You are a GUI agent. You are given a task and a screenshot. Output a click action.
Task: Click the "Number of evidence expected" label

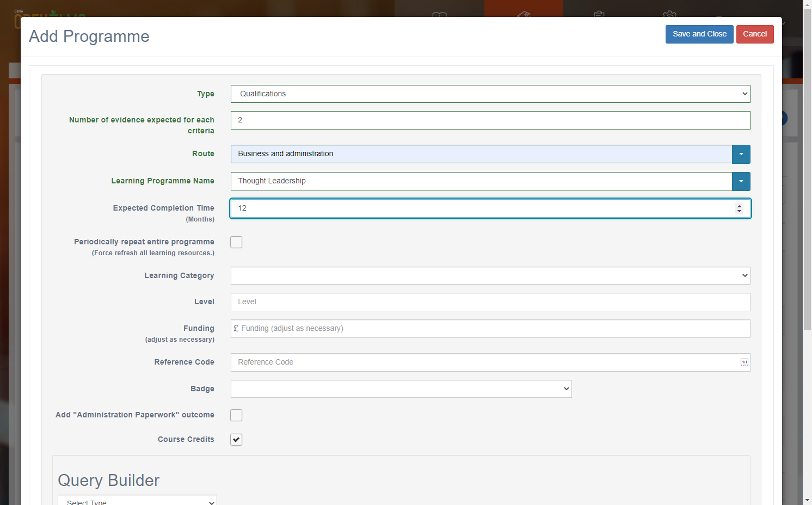coord(142,125)
